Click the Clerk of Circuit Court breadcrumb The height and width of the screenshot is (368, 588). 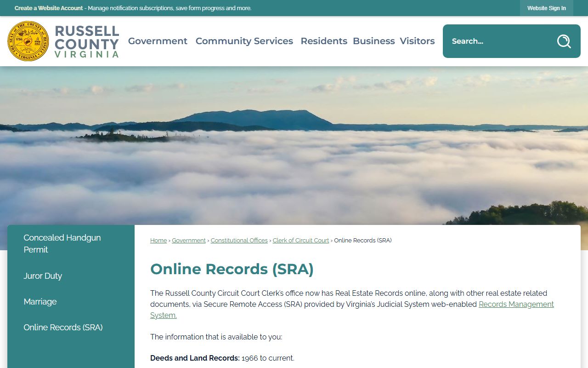click(301, 241)
